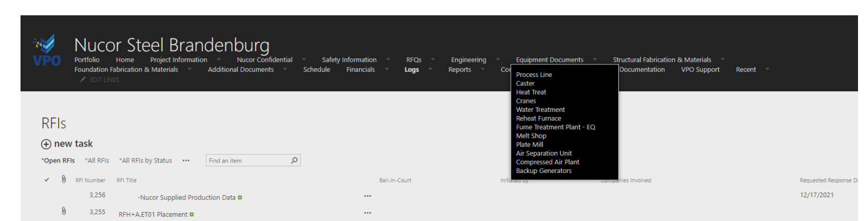Image resolution: width=868 pixels, height=221 pixels.
Task: Go to Portfolio in top navigation
Action: click(87, 60)
